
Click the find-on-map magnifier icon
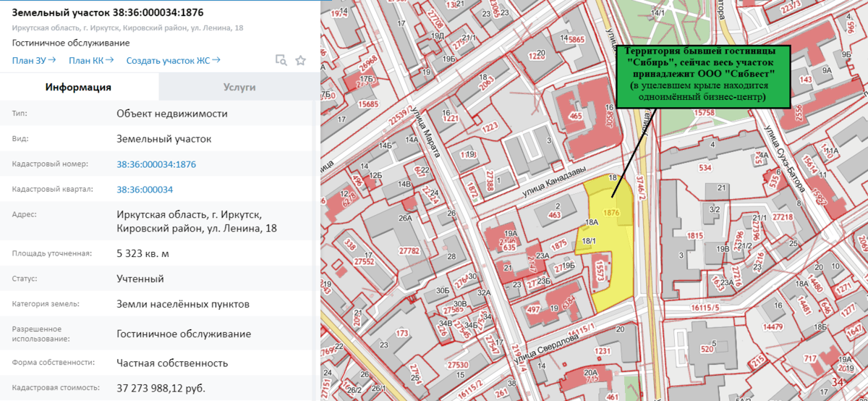[x=281, y=60]
